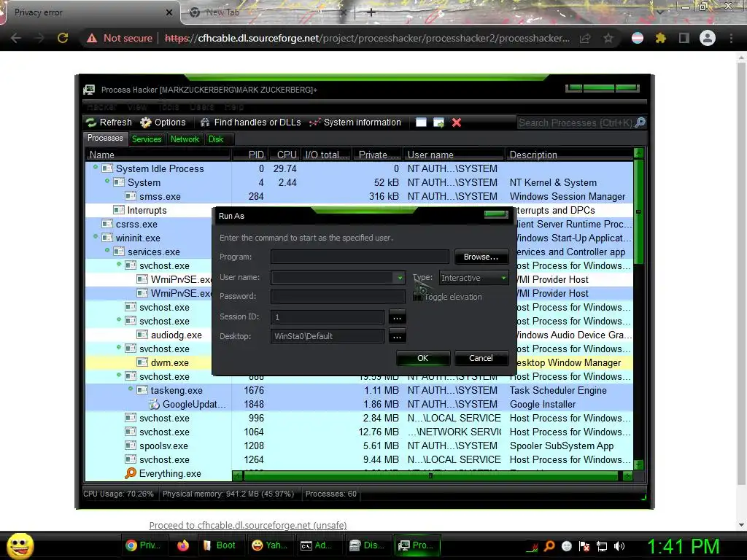Click the share page icon in address bar
The image size is (747, 560).
pos(585,38)
